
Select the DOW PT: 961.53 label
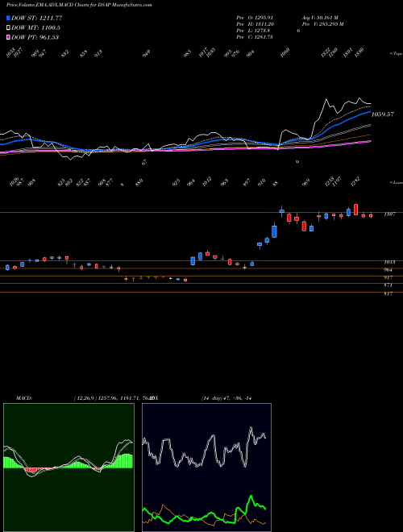point(35,37)
